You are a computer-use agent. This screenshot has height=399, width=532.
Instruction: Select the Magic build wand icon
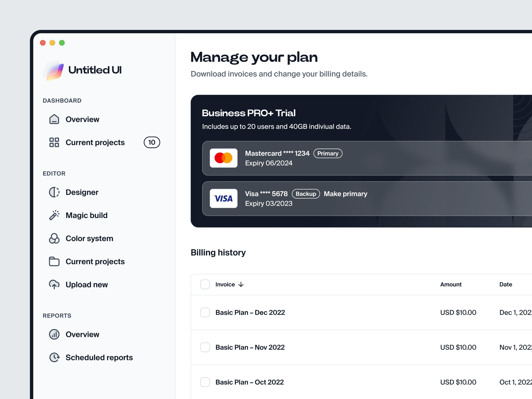(54, 215)
